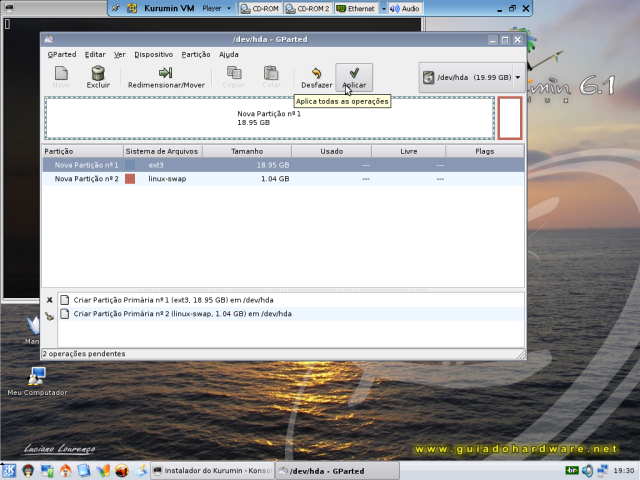The image size is (640, 480).
Task: Click the windows/desktop icon on the taskbar
Action: 47,471
